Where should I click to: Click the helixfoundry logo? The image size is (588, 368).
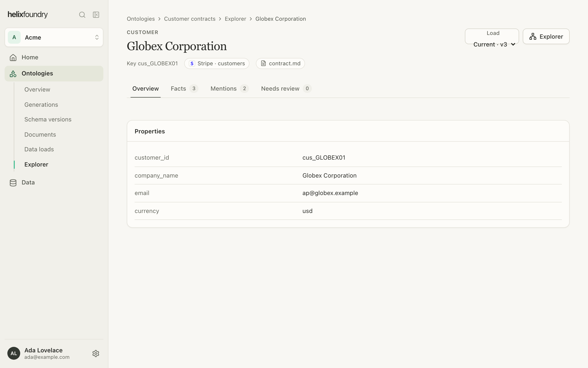pos(28,14)
